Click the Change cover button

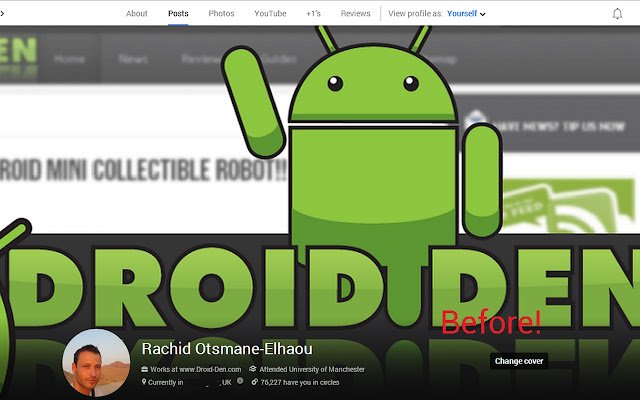pyautogui.click(x=519, y=361)
